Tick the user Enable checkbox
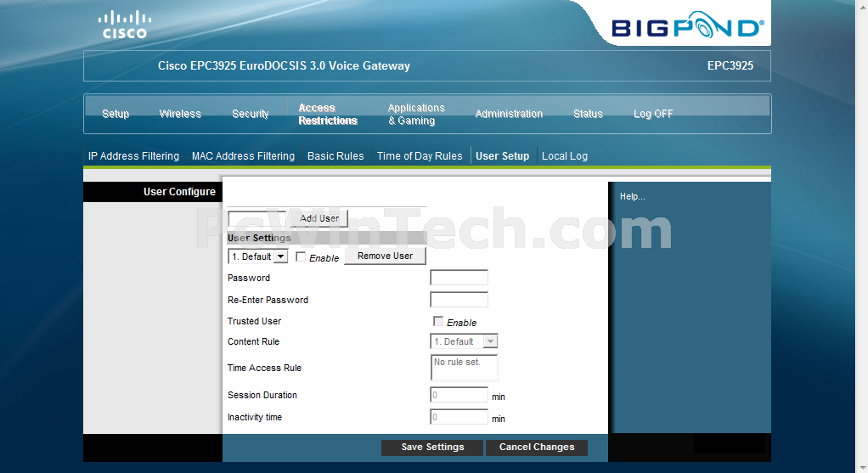Image resolution: width=868 pixels, height=473 pixels. (x=301, y=256)
